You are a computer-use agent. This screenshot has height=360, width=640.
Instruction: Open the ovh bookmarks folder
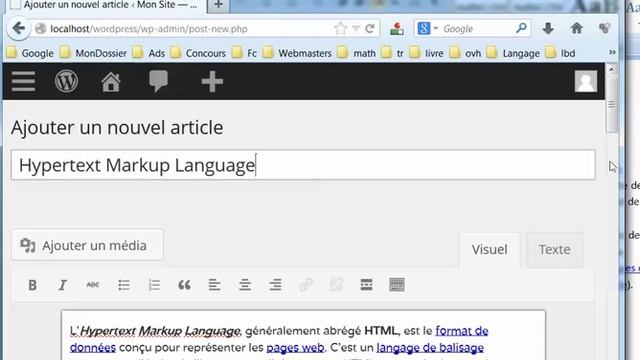[465, 53]
